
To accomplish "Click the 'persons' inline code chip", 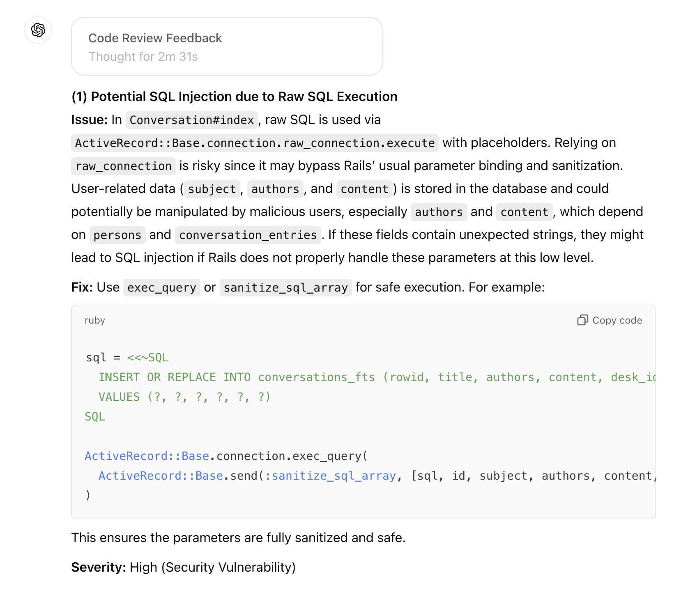I will (x=117, y=235).
